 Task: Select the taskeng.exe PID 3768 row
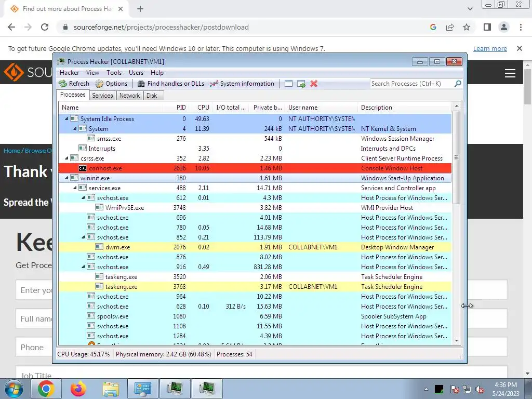[x=255, y=287]
